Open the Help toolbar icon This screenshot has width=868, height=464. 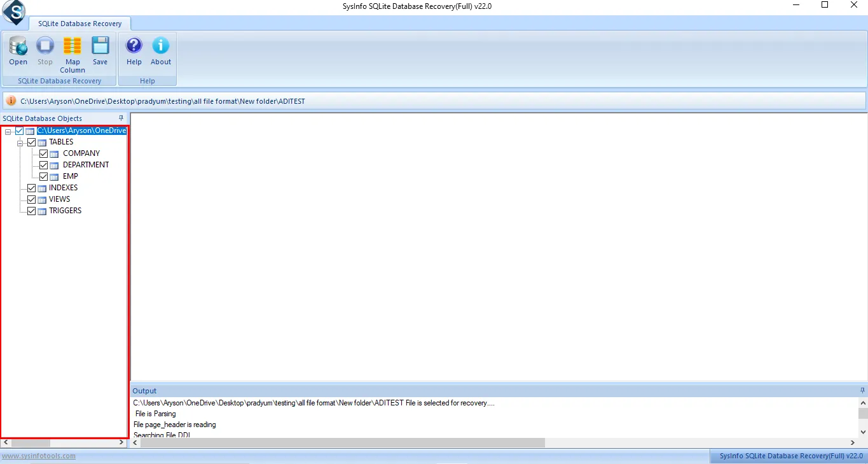coord(134,51)
